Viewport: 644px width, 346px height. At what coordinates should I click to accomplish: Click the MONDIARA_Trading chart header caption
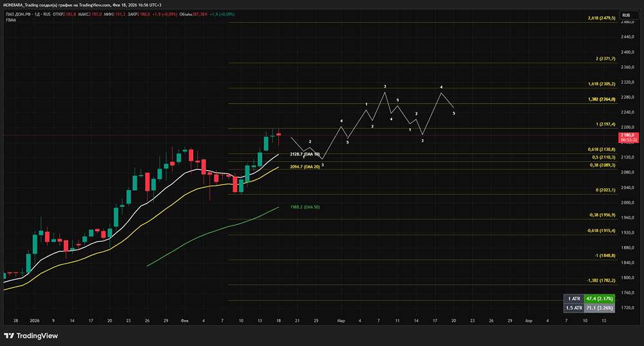tap(82, 5)
